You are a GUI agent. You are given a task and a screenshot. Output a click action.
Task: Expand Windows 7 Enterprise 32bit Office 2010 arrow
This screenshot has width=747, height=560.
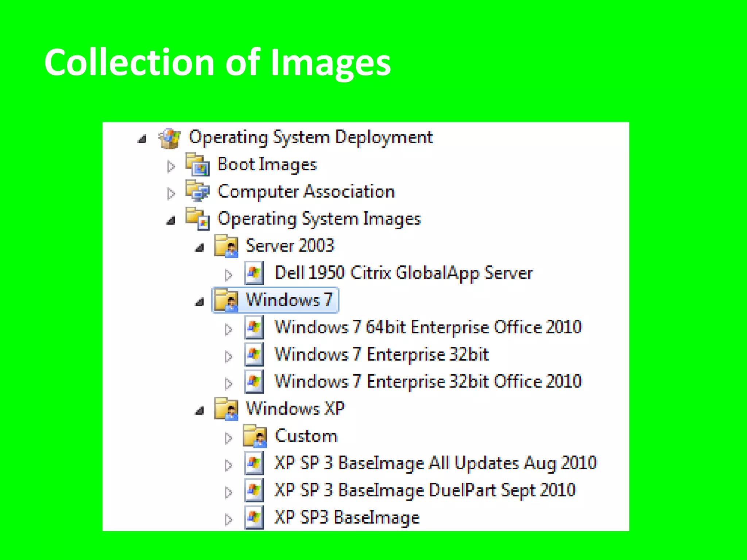229,383
